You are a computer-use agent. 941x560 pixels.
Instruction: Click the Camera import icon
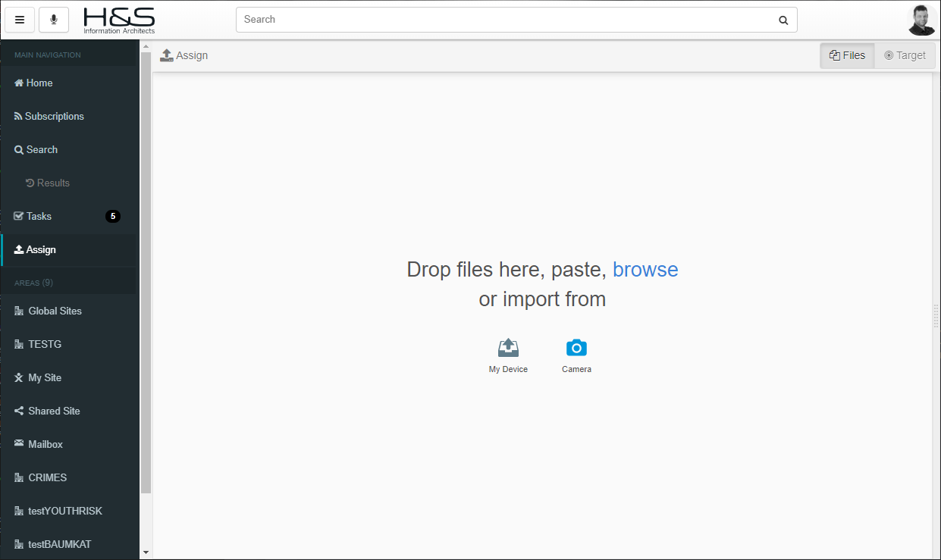pos(576,348)
